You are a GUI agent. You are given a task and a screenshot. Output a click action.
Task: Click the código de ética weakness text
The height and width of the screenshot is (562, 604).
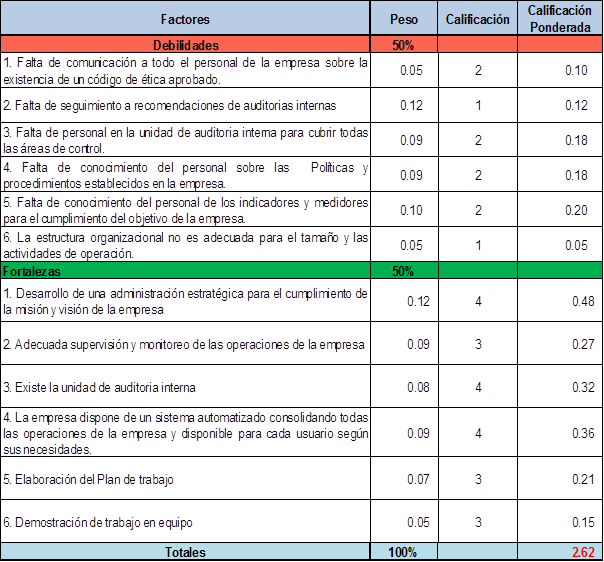(x=185, y=70)
